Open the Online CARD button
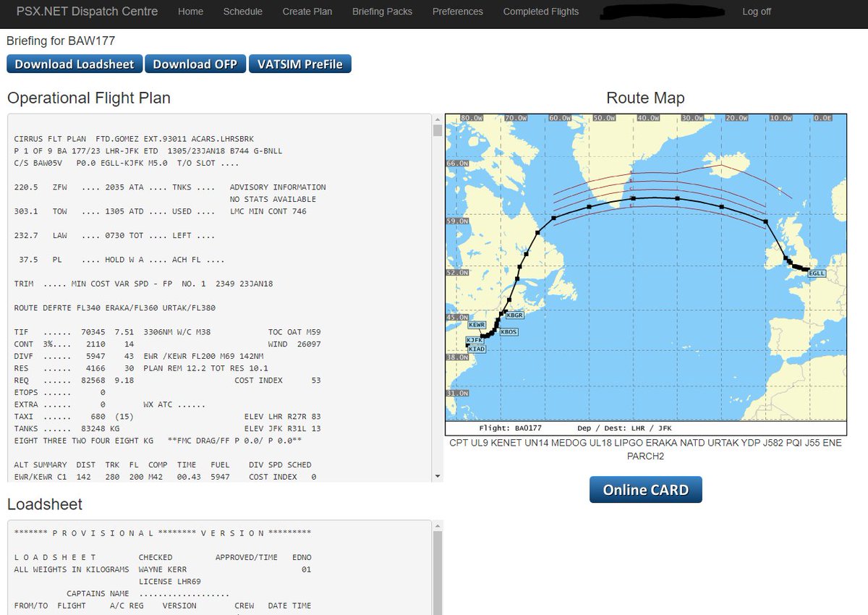This screenshot has height=615, width=868. point(646,490)
